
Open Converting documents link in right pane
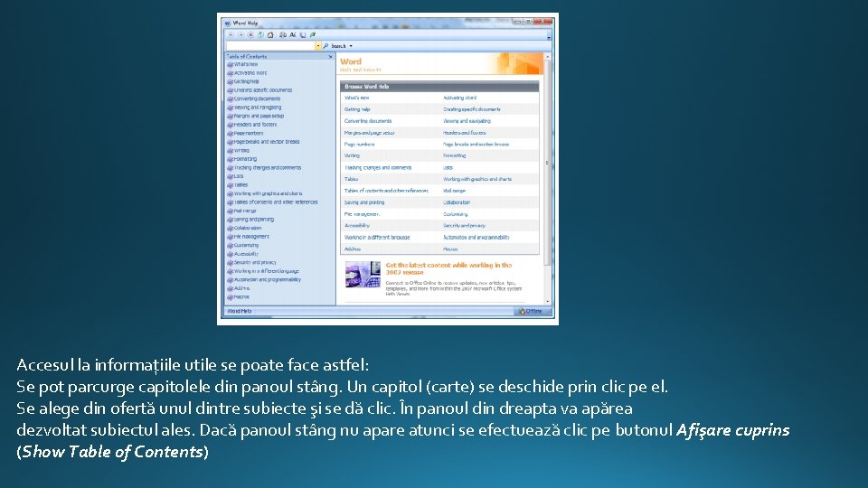[x=368, y=121]
